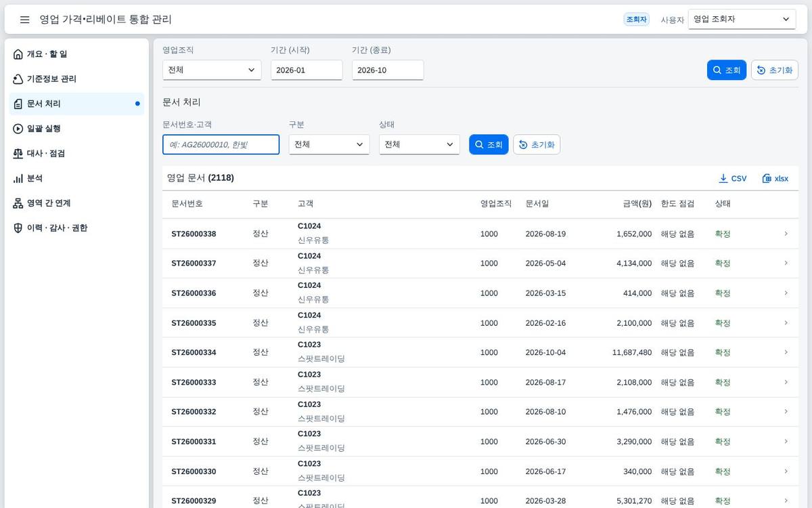Screen dimensions: 812x508
Task: Open row ST26000333 detail arrow
Action: pos(786,382)
